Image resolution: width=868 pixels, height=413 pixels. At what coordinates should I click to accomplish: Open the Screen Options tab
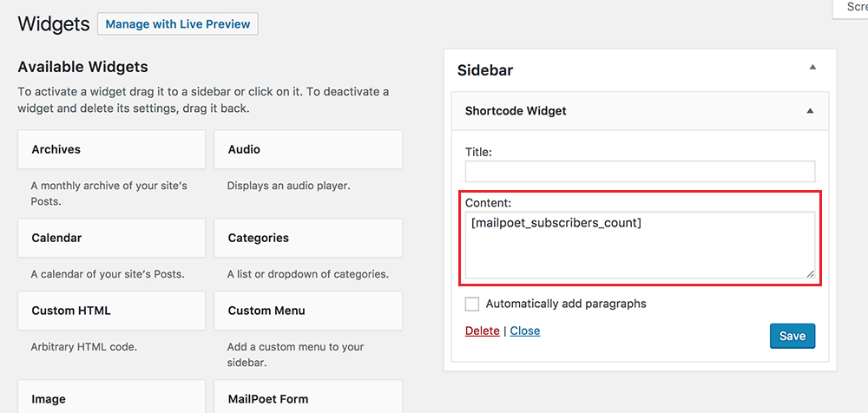tap(853, 7)
